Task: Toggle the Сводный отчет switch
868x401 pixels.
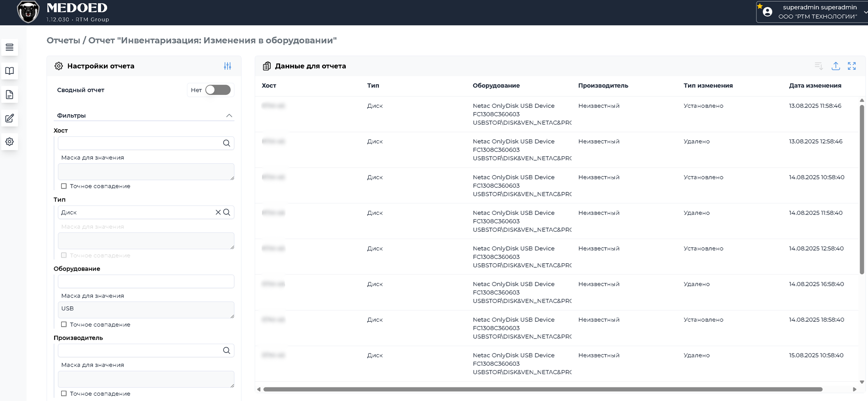Action: 218,90
